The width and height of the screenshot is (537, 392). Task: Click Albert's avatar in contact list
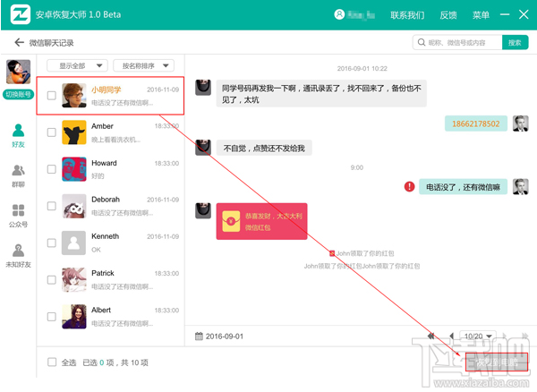click(x=73, y=317)
